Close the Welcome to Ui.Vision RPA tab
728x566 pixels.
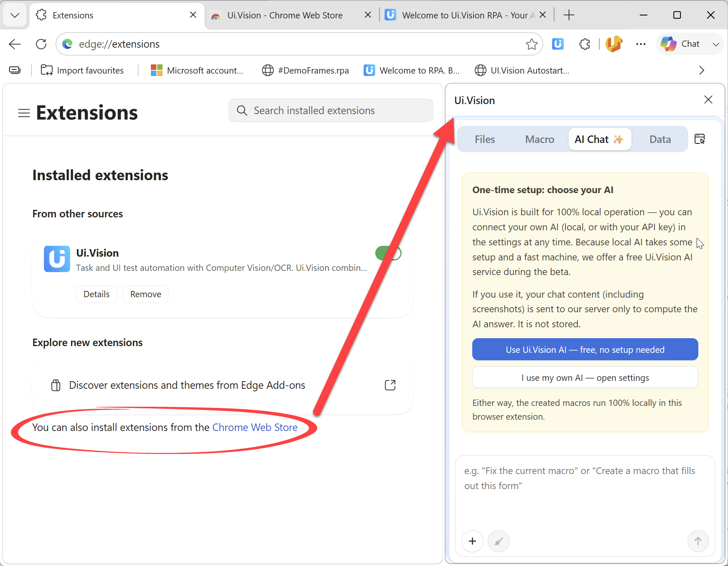[x=542, y=15]
